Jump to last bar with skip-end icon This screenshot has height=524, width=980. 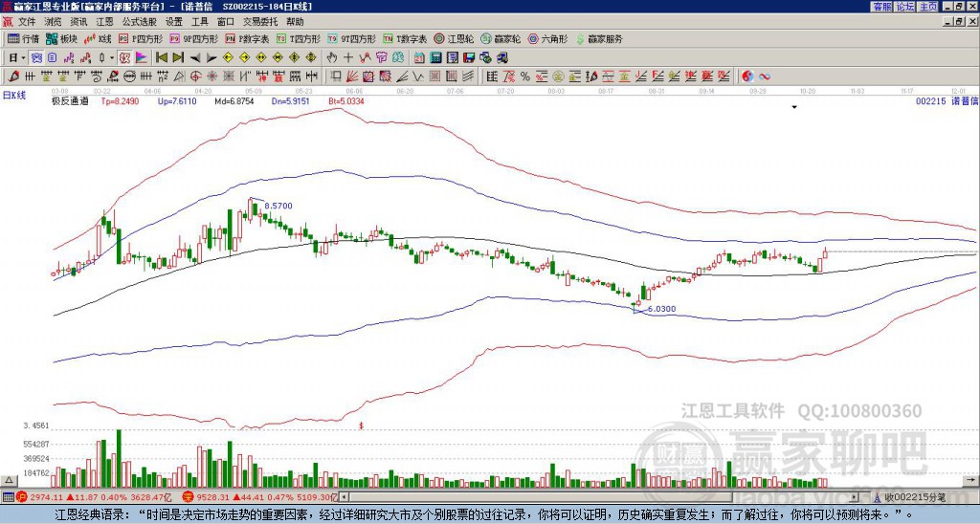click(x=178, y=58)
